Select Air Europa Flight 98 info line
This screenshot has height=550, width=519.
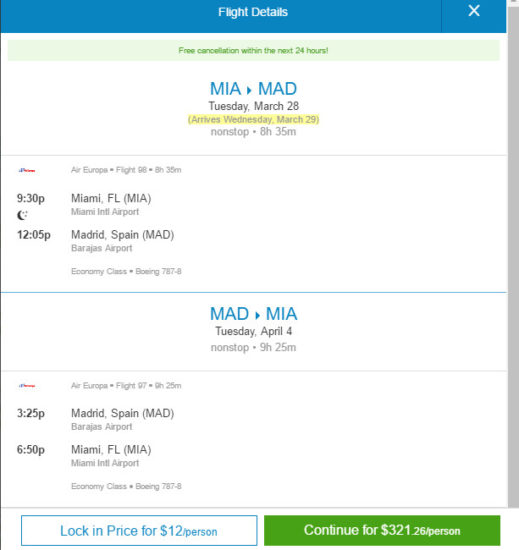coord(126,170)
